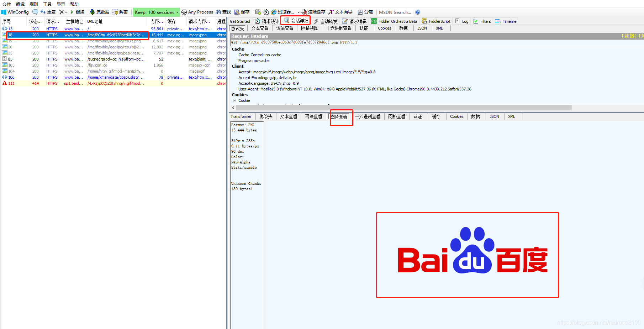The image size is (644, 329).
Task: Open the Log tab
Action: (462, 21)
